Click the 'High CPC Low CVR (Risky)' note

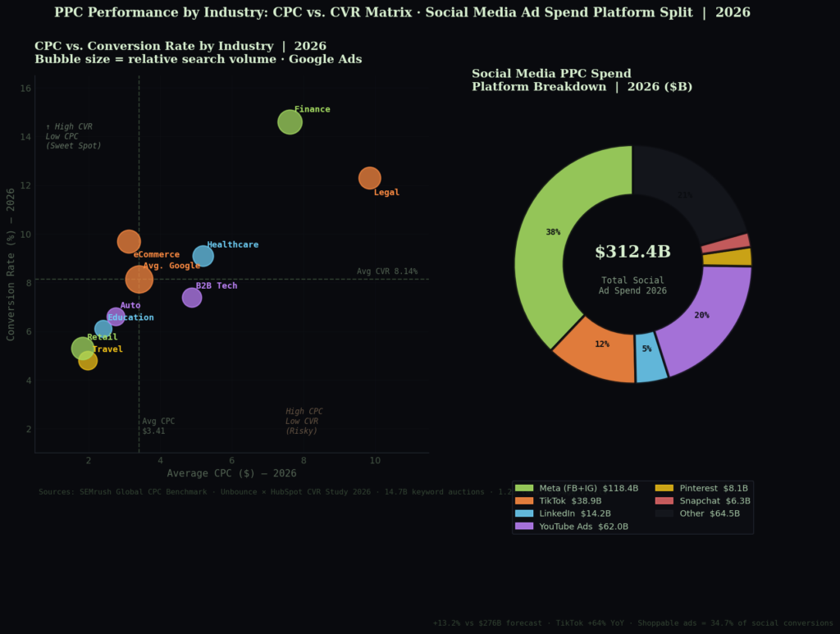tap(304, 421)
